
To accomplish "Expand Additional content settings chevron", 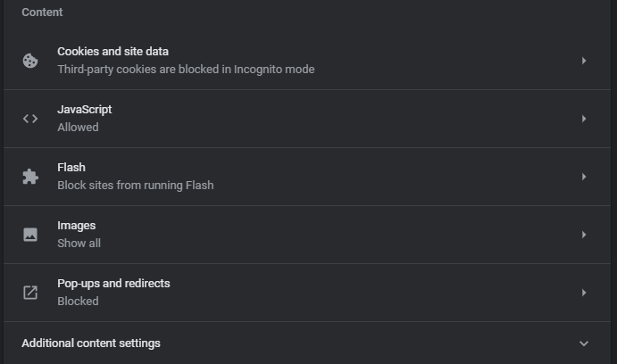I will pos(584,343).
